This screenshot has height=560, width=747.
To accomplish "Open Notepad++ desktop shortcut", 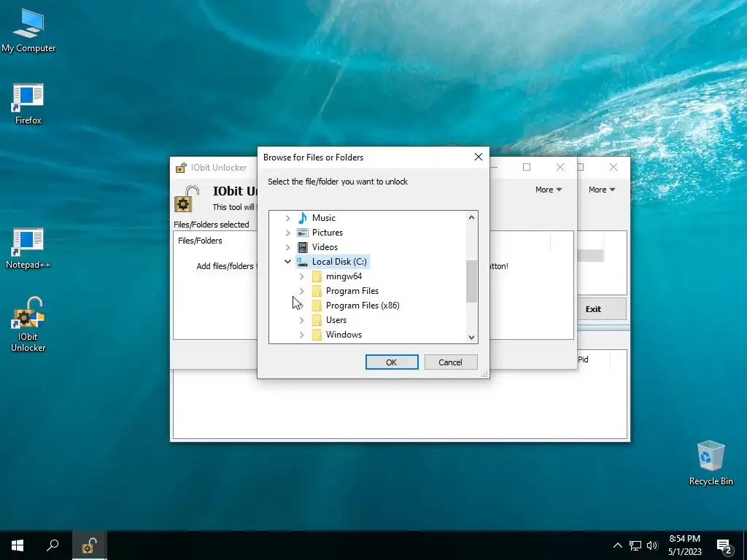I will pyautogui.click(x=28, y=248).
